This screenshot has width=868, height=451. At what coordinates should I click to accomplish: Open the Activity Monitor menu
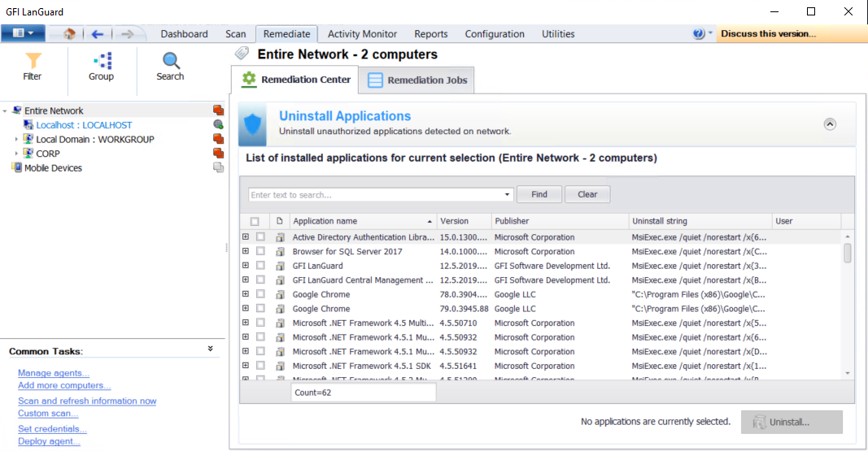tap(362, 33)
